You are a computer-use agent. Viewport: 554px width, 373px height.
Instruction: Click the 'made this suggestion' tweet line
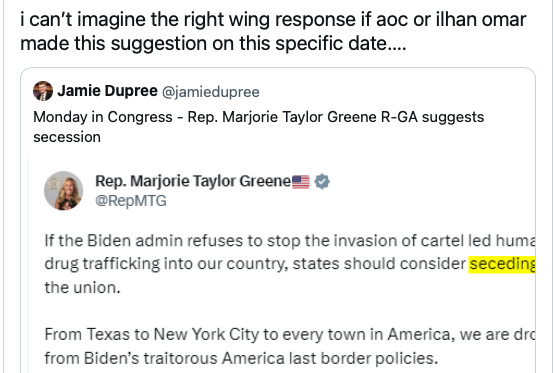tap(213, 43)
